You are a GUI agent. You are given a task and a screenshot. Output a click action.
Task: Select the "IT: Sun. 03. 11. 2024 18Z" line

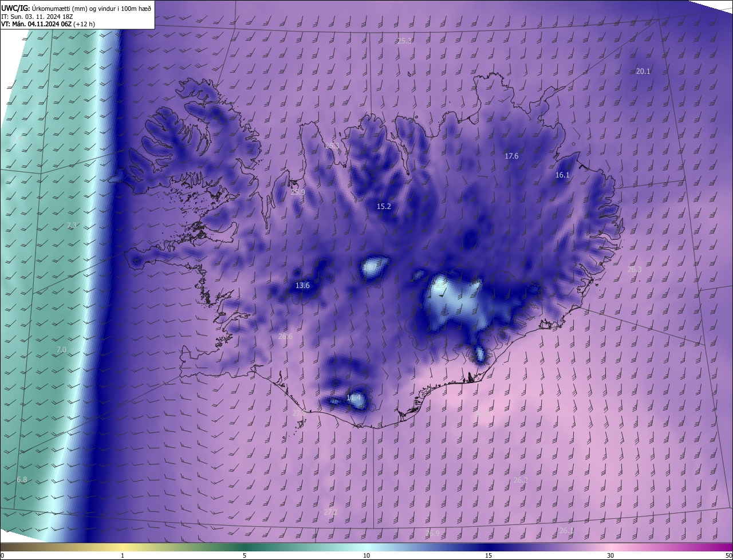click(36, 17)
